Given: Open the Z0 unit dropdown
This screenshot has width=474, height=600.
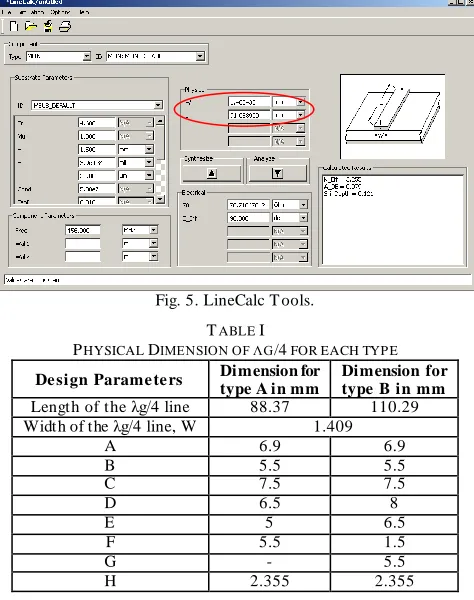Looking at the screenshot, I should pyautogui.click(x=303, y=205).
